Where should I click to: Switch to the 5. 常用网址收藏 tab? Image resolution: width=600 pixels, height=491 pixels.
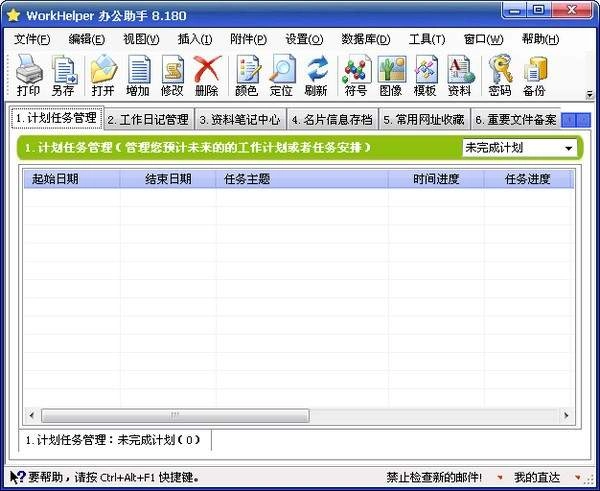pos(424,120)
